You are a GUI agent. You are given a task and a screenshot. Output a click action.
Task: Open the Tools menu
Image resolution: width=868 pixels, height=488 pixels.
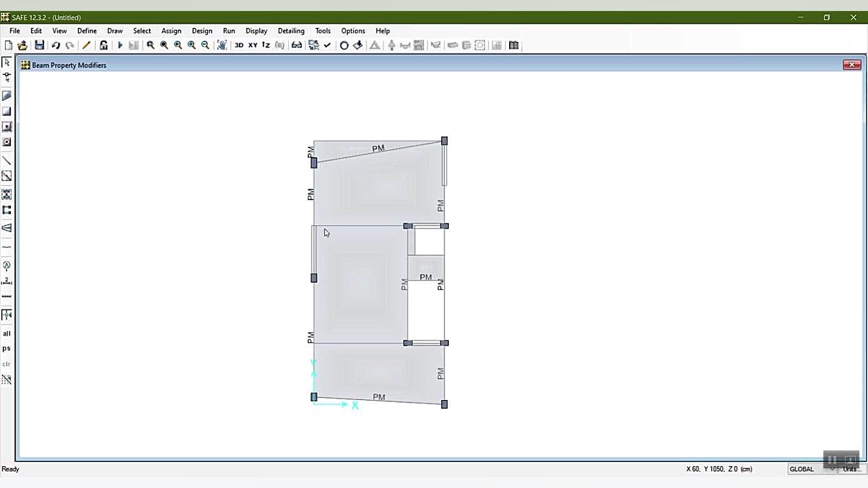click(x=323, y=30)
